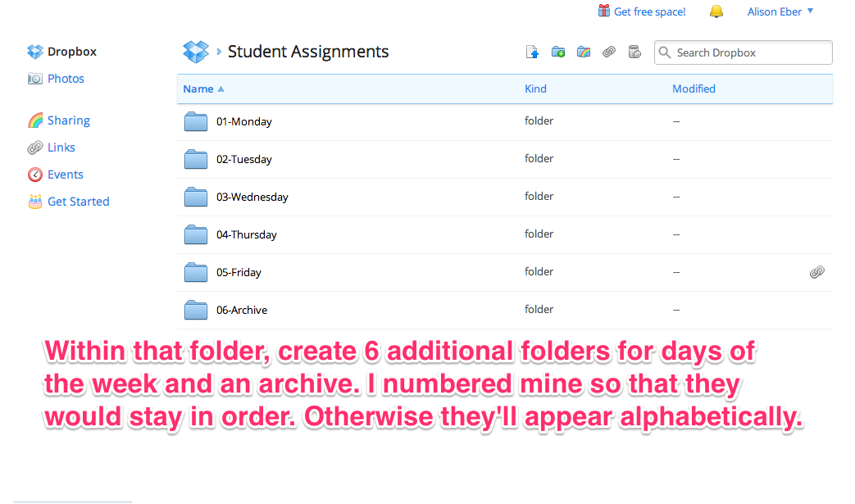Select the New folder icon

[x=558, y=52]
